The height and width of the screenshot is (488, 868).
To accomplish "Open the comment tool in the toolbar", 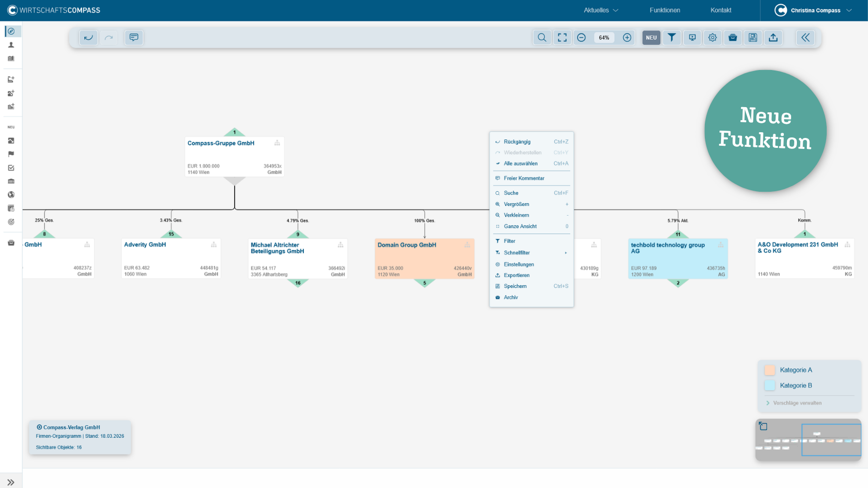I will [134, 38].
